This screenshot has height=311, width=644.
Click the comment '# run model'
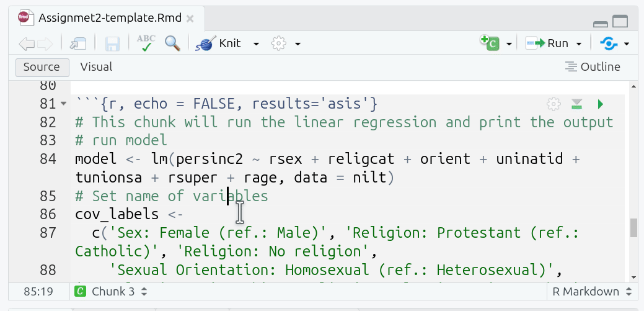[x=121, y=141]
